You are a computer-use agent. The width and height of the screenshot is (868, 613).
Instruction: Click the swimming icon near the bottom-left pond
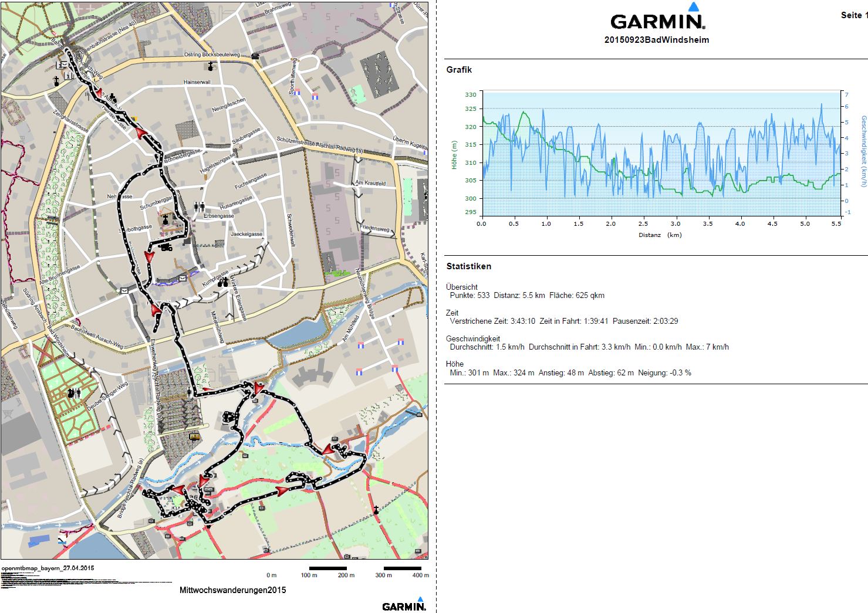point(62,538)
